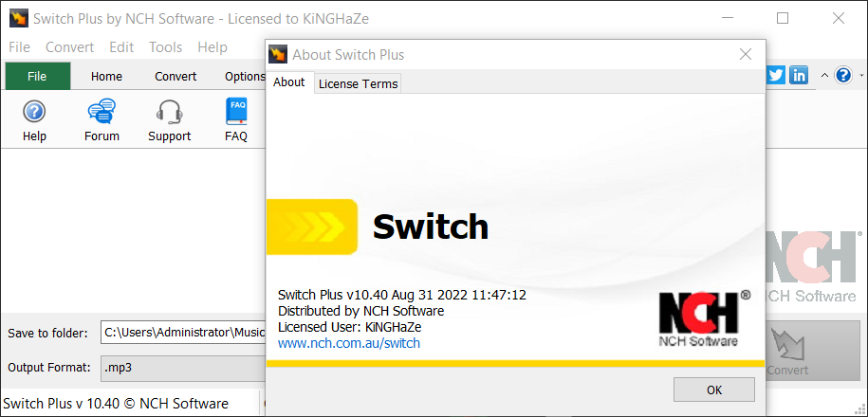Click the Twitter share icon
This screenshot has height=417, width=868.
776,75
